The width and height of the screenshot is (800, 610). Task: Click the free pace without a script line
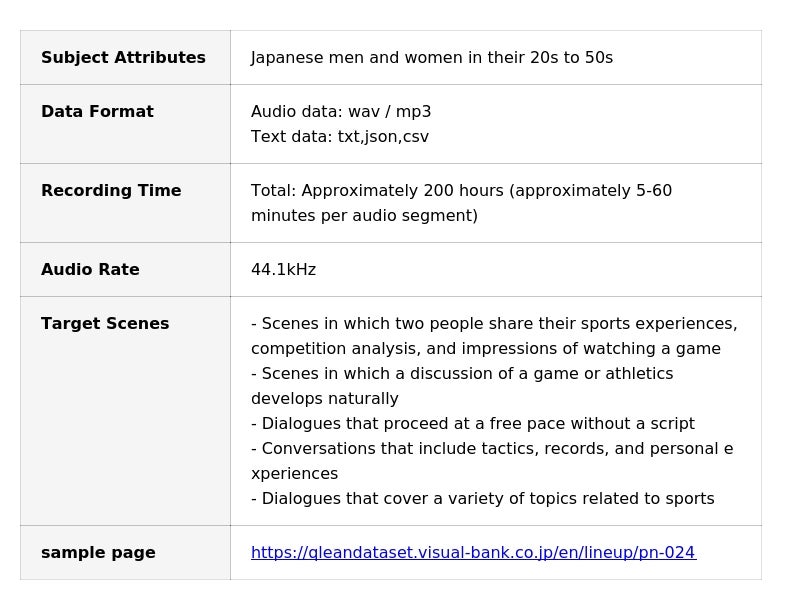472,424
